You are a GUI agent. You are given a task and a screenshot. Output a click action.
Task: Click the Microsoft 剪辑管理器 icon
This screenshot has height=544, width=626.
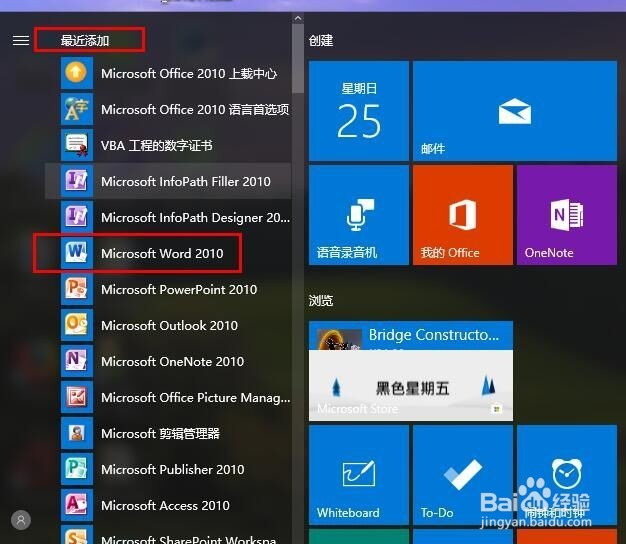click(x=77, y=433)
